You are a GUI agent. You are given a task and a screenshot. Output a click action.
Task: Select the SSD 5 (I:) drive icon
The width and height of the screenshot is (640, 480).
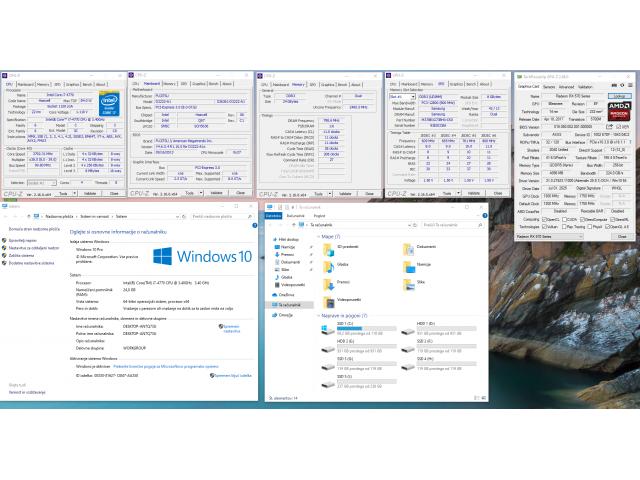click(328, 384)
